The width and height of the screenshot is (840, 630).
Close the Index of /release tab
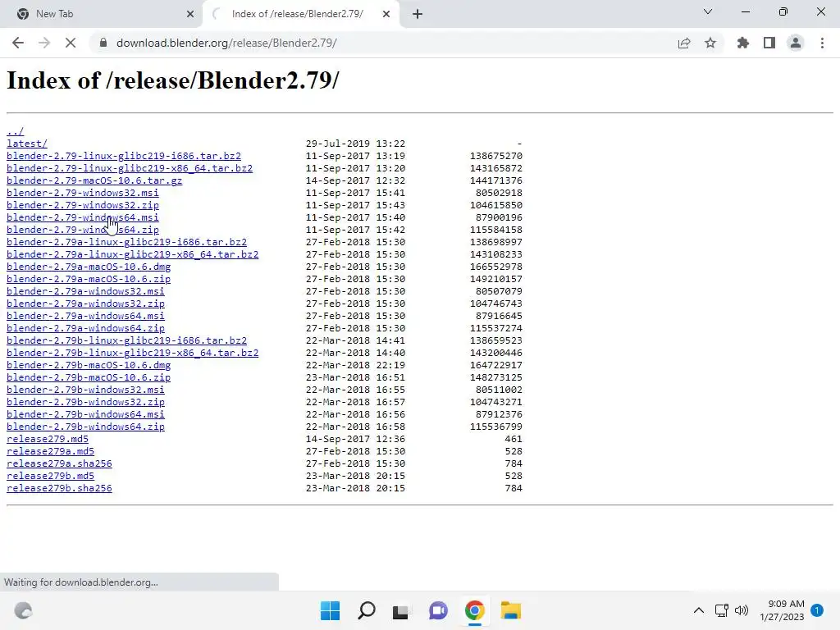click(x=386, y=14)
